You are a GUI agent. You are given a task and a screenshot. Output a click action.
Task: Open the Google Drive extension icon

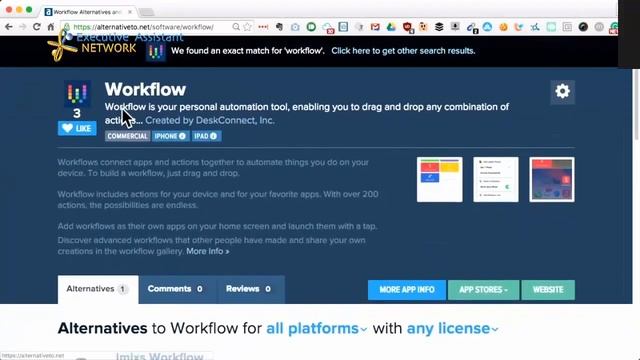(391, 27)
